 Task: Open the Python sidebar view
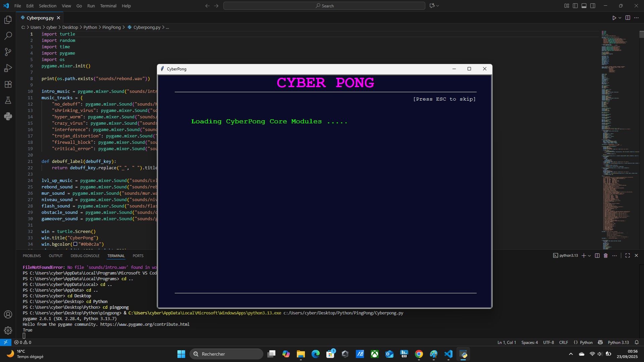(x=8, y=116)
